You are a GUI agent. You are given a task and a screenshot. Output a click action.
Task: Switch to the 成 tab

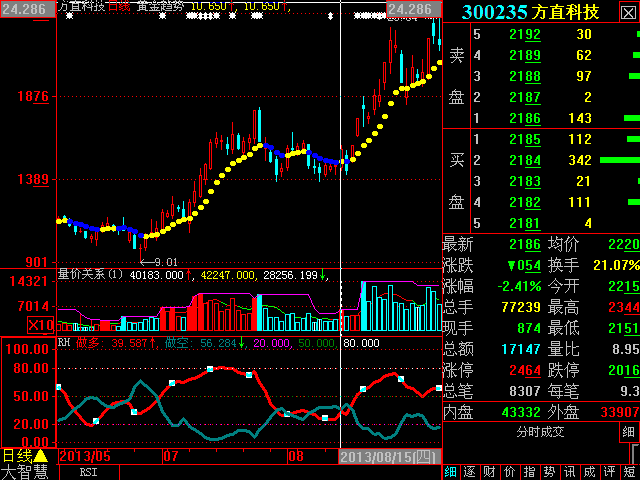(589, 472)
